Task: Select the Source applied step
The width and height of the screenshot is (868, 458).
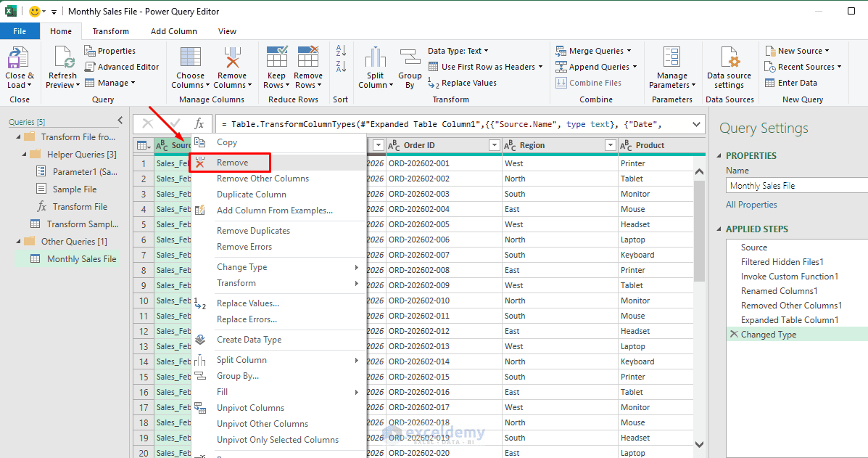Action: (754, 247)
